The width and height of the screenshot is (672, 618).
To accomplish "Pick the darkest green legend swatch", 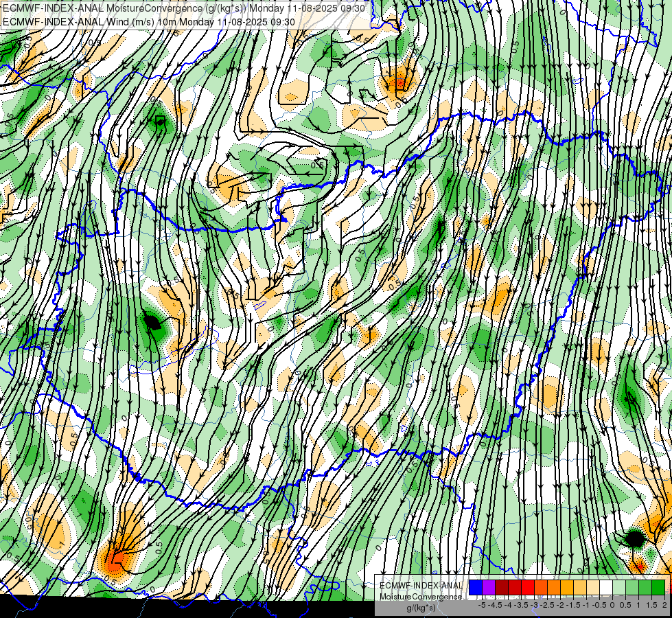I will (658, 588).
